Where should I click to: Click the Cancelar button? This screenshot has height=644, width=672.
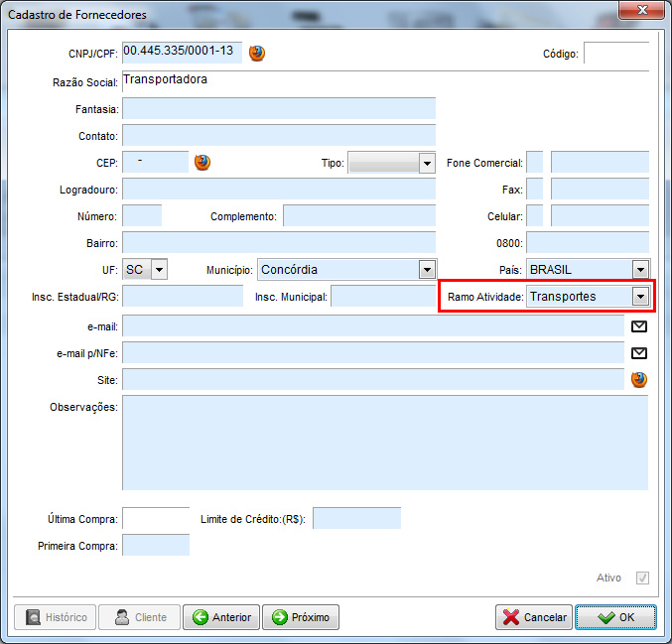534,617
